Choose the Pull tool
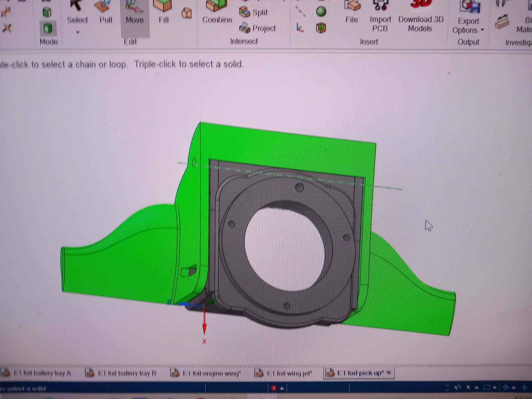 [x=106, y=13]
